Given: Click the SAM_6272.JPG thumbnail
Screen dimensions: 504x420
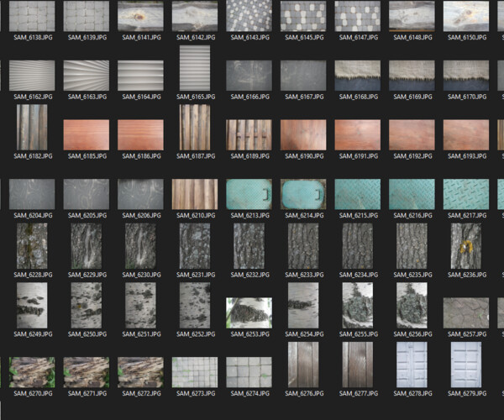Looking at the screenshot, I should [x=141, y=372].
